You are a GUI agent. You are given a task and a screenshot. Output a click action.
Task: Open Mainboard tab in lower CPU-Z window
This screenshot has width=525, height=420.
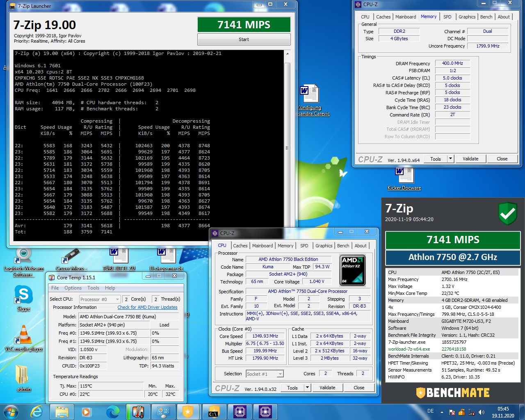(x=262, y=246)
